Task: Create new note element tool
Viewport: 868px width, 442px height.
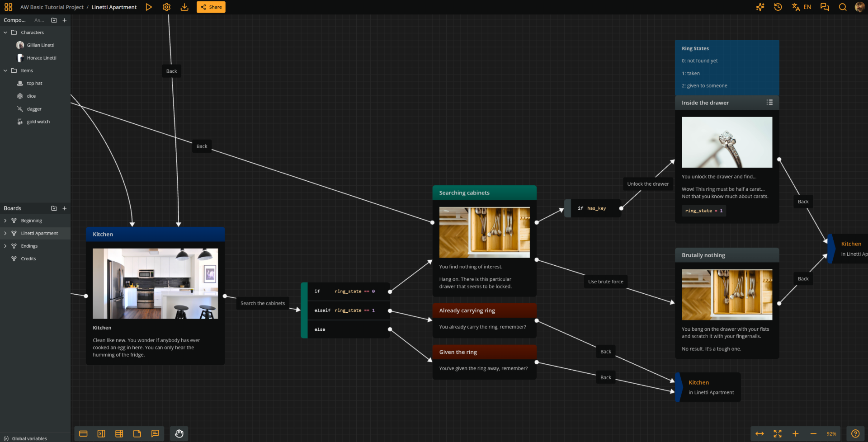Action: click(x=137, y=433)
